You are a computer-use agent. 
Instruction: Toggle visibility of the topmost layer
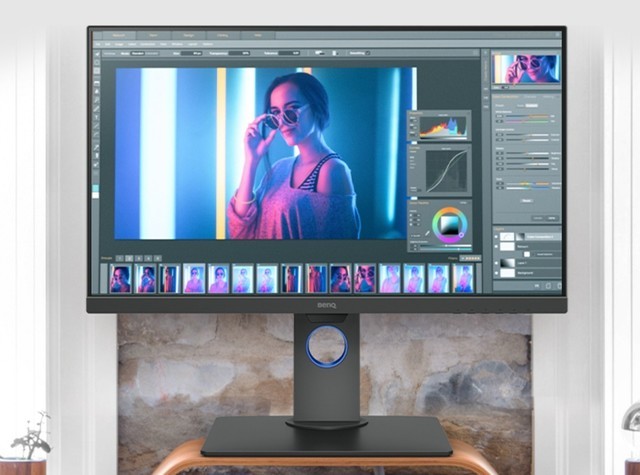(x=496, y=236)
